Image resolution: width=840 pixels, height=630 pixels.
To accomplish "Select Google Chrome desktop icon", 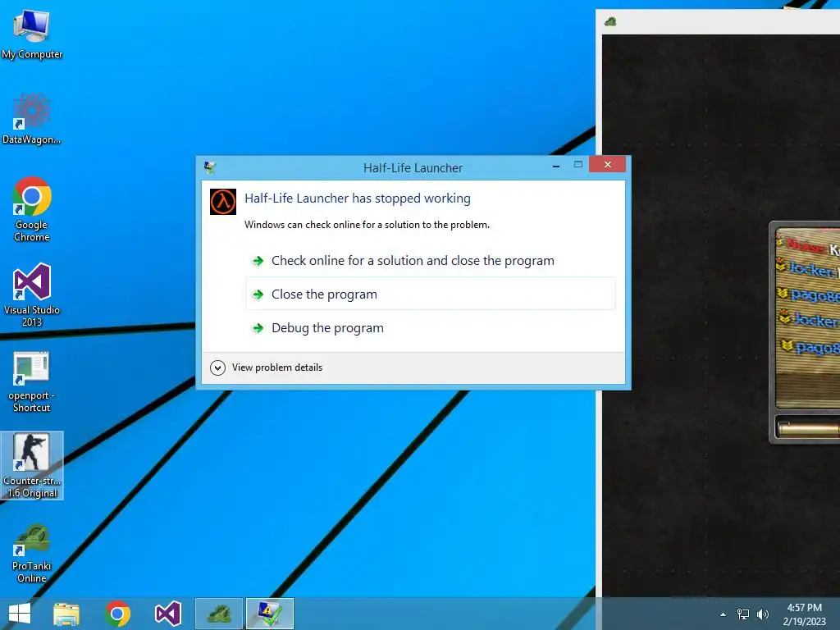I will tap(32, 209).
